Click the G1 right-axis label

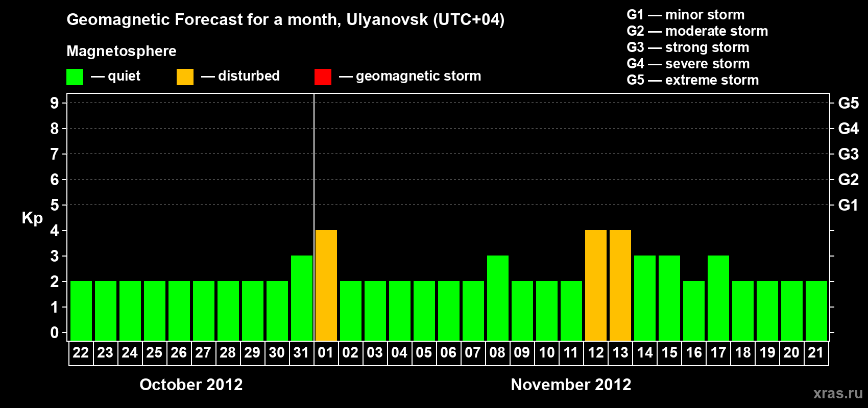tap(849, 205)
